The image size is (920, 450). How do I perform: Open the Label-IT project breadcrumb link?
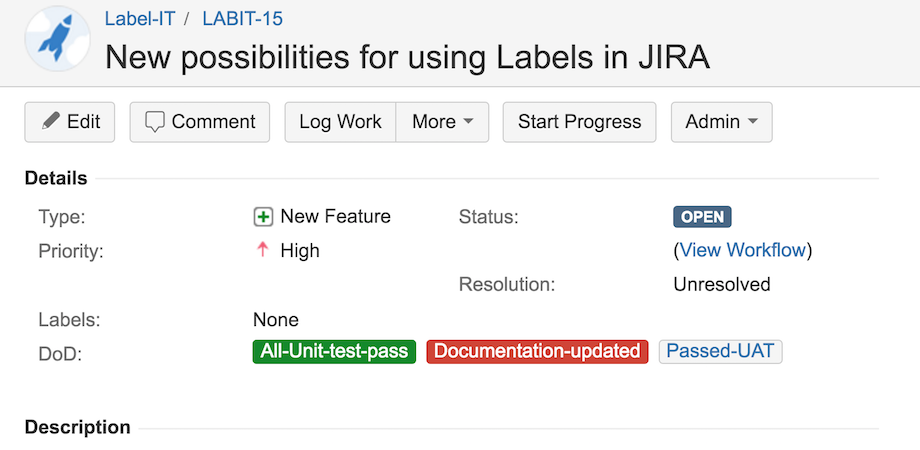pyautogui.click(x=140, y=18)
